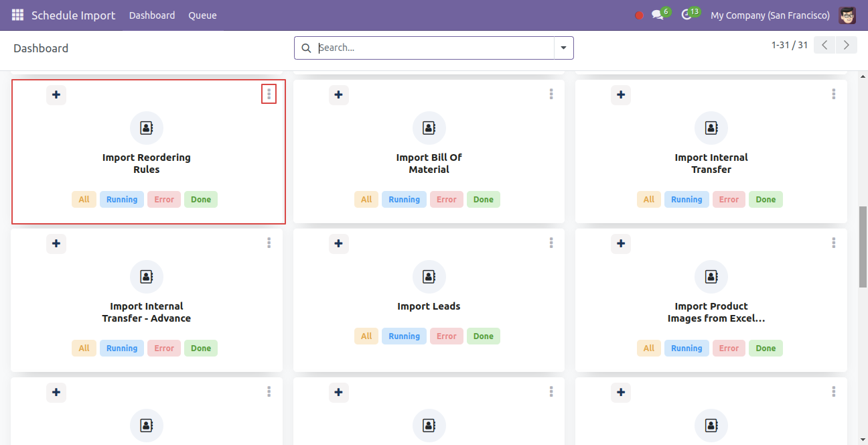Click Done on Import Reordering Rules card

click(201, 200)
